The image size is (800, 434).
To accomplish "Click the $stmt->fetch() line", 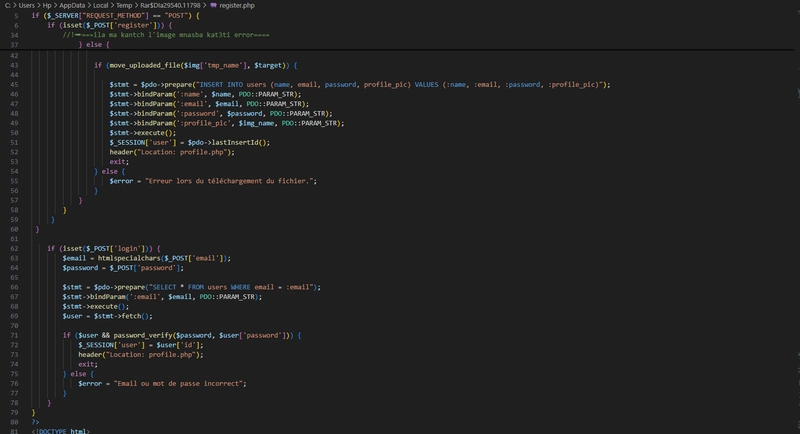I will click(x=108, y=316).
